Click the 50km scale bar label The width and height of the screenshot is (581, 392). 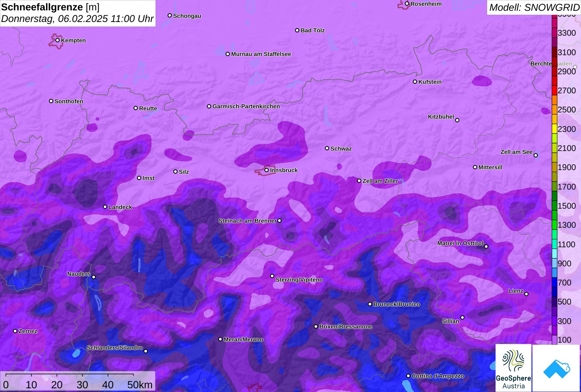tap(140, 385)
